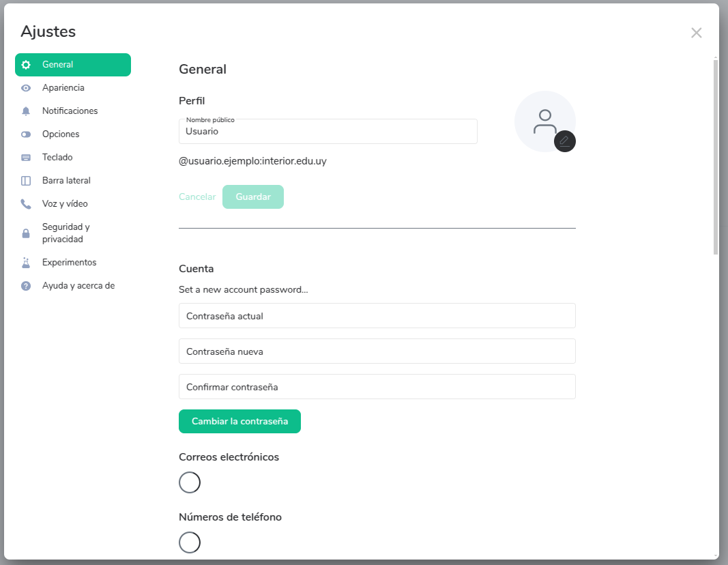The height and width of the screenshot is (565, 728).
Task: Click the Confirmar contraseña field
Action: (377, 387)
